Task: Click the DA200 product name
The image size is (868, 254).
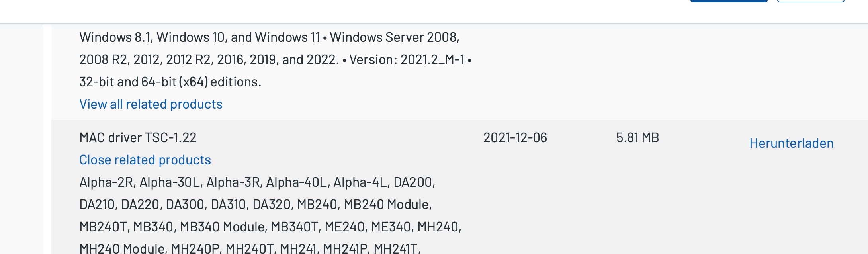Action: coord(413,182)
